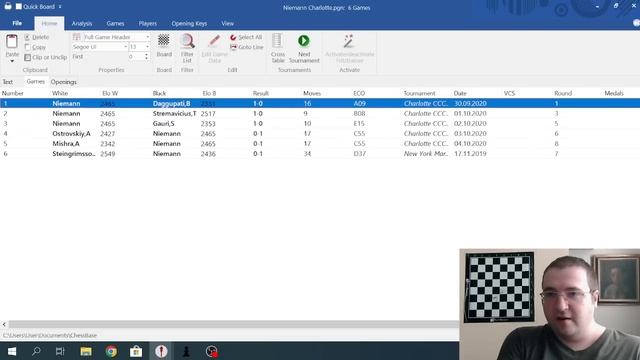
Task: Switch to the View ribbon tab
Action: coord(227,24)
